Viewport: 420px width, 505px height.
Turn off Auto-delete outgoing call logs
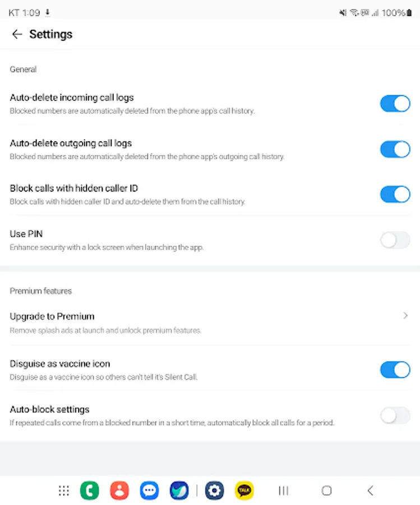pyautogui.click(x=395, y=149)
